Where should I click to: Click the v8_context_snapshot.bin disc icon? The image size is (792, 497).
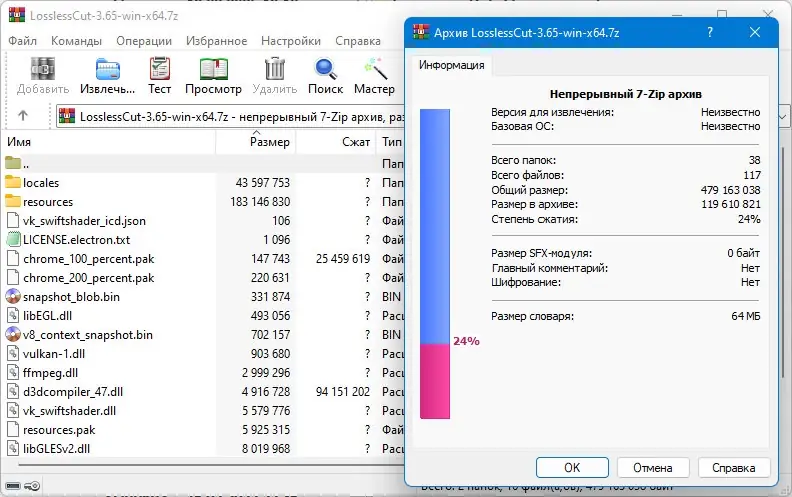click(13, 334)
